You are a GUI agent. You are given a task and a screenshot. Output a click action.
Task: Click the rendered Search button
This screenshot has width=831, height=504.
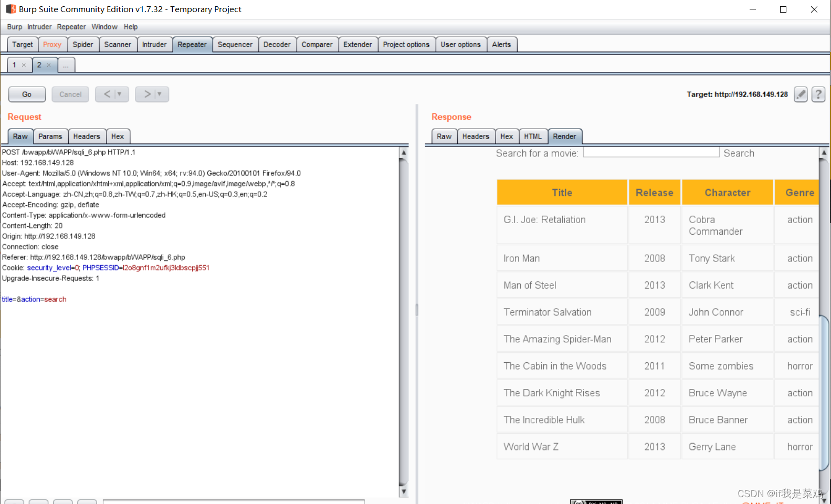739,153
